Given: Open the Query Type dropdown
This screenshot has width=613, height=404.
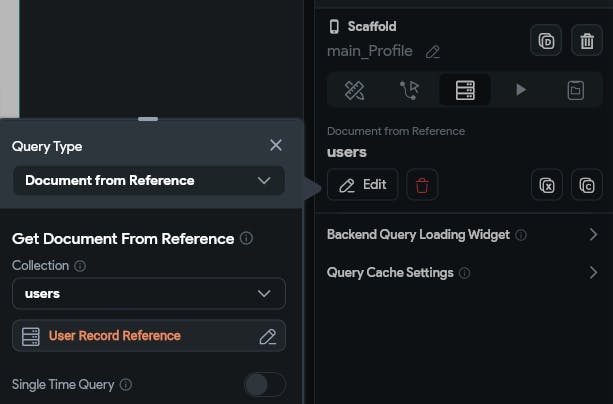Looking at the screenshot, I should click(149, 181).
